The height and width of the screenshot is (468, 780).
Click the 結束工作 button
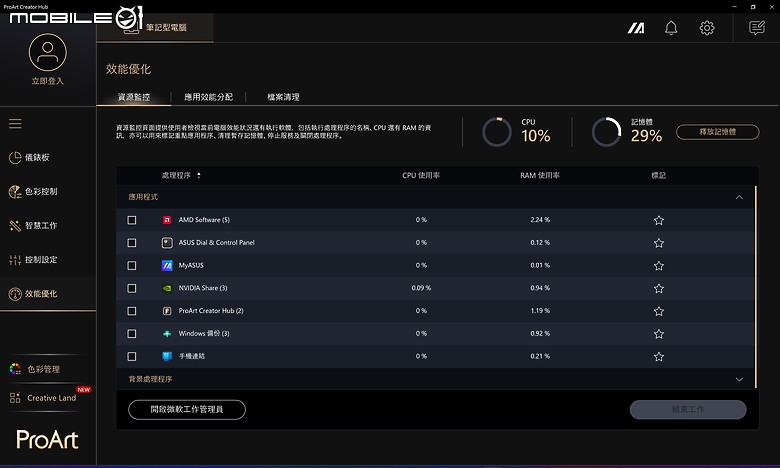(x=688, y=410)
